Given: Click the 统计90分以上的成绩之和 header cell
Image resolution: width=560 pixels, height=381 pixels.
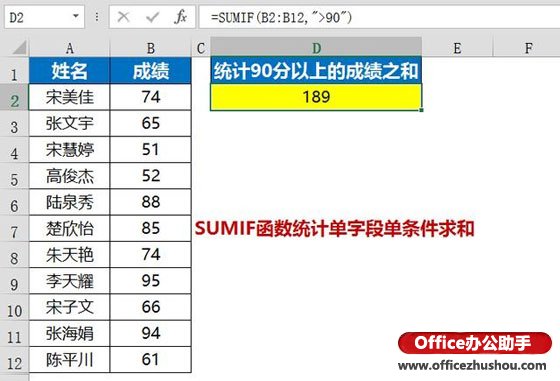Looking at the screenshot, I should 316,71.
